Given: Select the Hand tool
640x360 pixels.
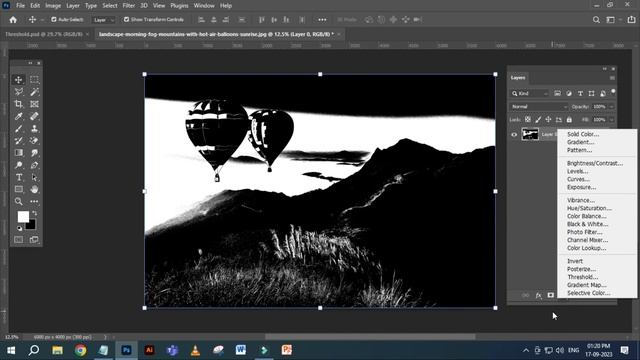Looking at the screenshot, I should (34, 189).
